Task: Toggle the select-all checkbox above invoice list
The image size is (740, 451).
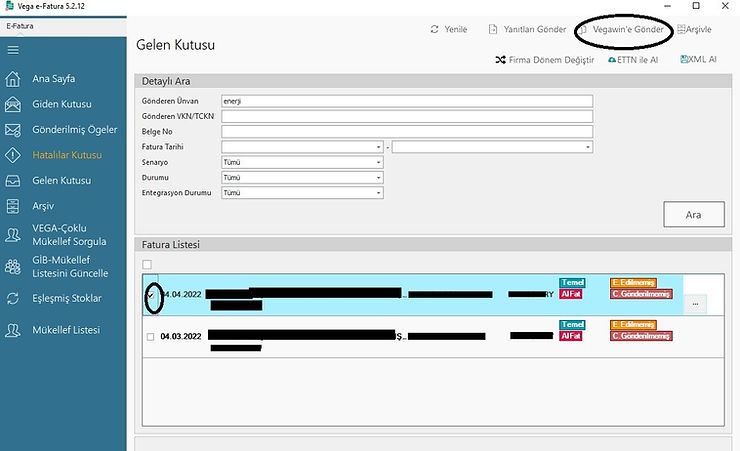Action: click(148, 264)
